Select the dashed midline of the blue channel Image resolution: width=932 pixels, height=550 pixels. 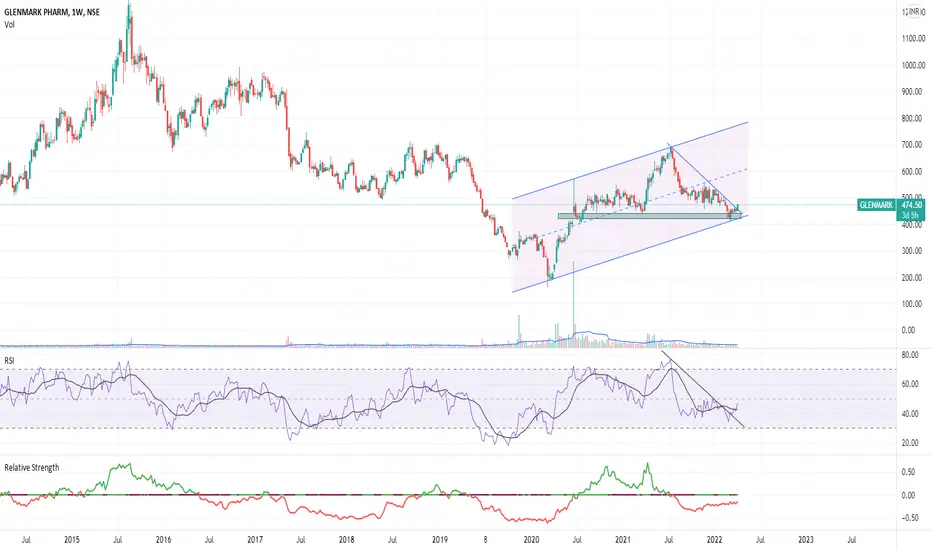coord(630,205)
